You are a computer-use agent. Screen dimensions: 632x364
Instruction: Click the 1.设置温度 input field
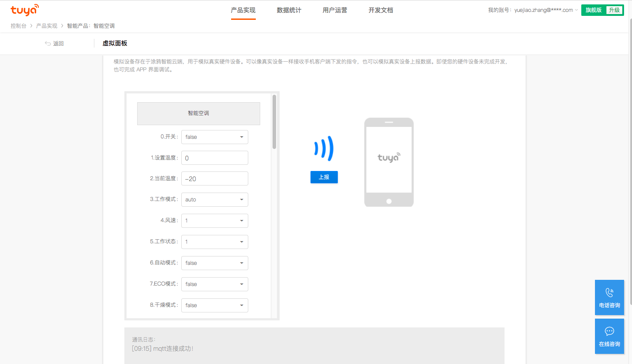tap(215, 158)
